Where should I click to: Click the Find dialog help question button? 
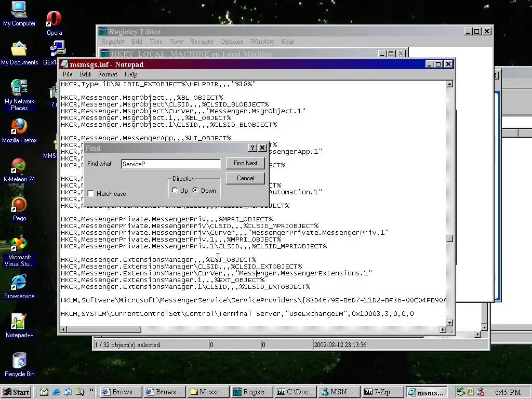pos(252,148)
